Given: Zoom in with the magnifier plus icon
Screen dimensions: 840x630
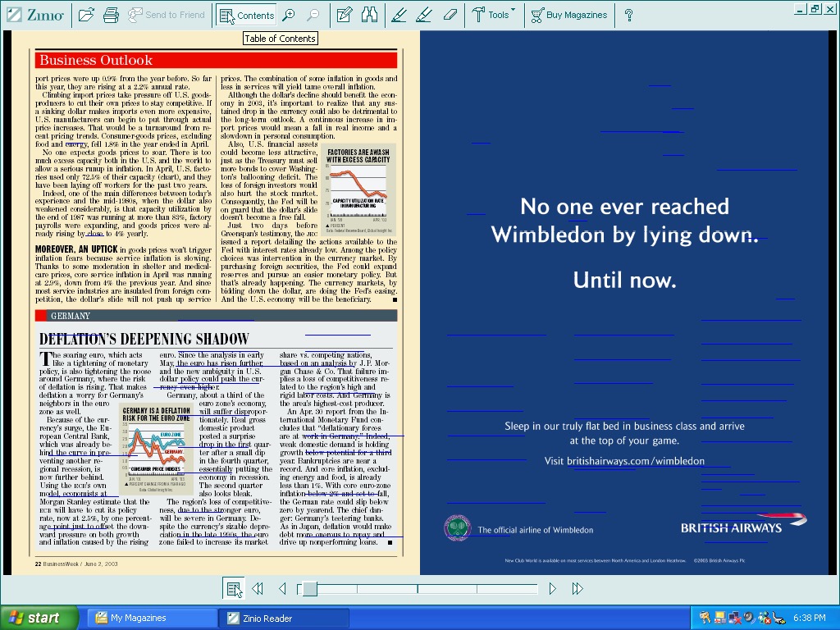Looking at the screenshot, I should (x=289, y=15).
